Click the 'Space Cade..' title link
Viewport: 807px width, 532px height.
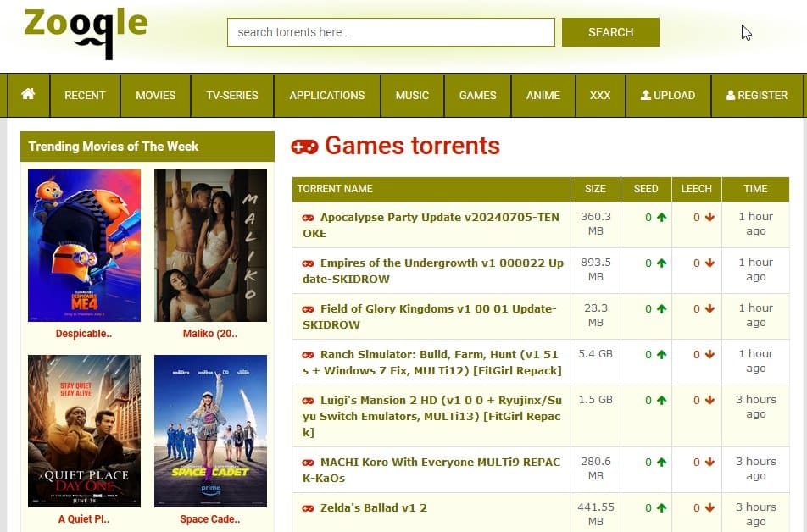coord(210,519)
